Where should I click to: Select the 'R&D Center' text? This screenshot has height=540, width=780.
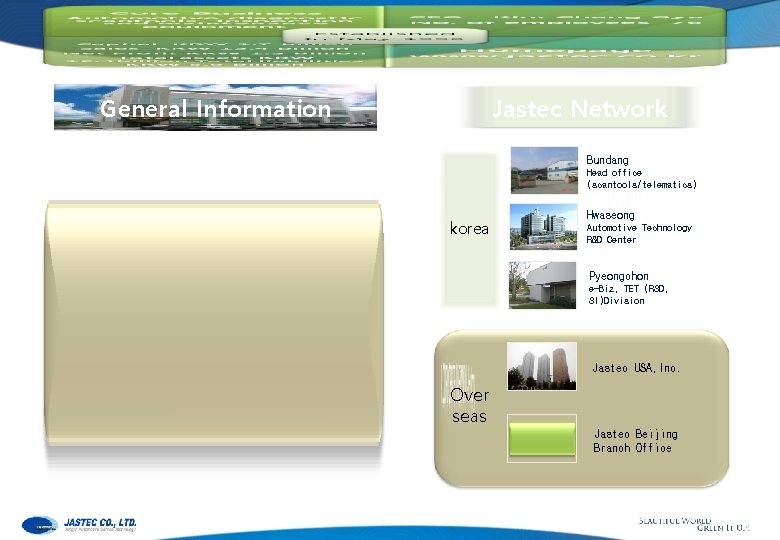(x=611, y=240)
